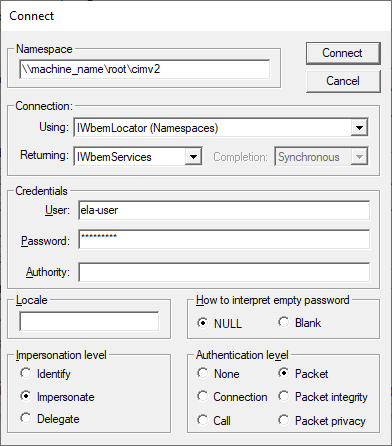Click the disabled Completion Synchronous dropdown
The height and width of the screenshot is (446, 392).
[321, 157]
